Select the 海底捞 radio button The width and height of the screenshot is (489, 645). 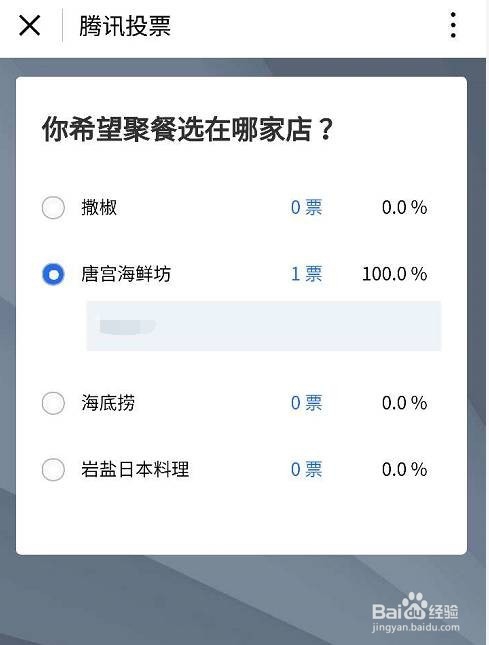53,403
